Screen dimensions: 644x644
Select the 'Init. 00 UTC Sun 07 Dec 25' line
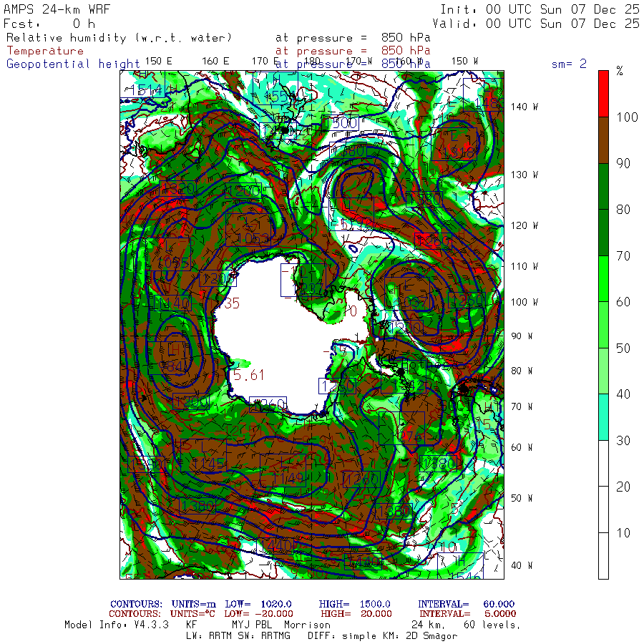point(540,10)
